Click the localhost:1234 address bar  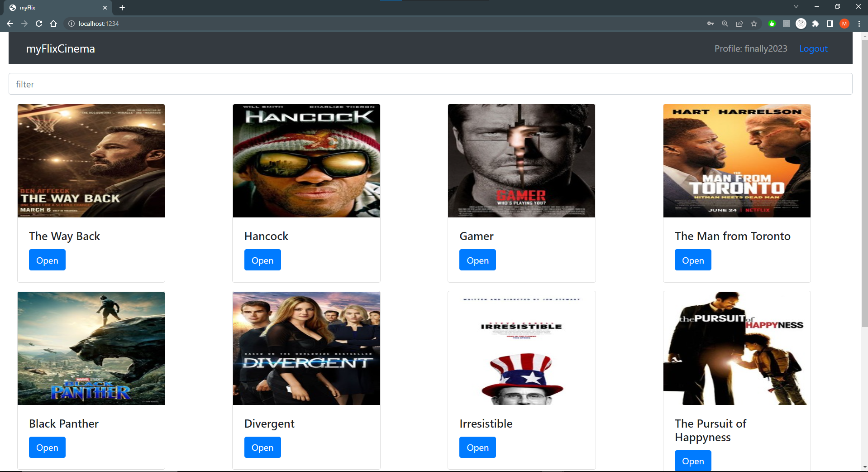click(x=385, y=24)
